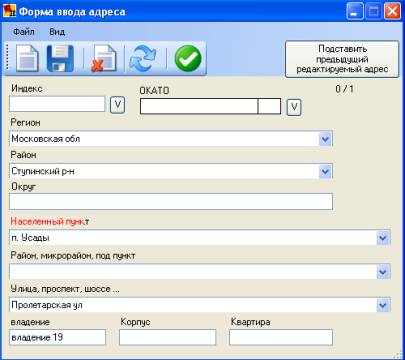This screenshot has width=405, height=360.
Task: Click into the Индекс input field
Action: click(x=57, y=104)
